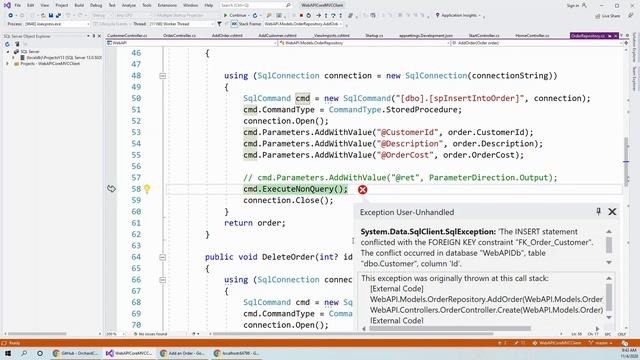Open the Tools menu

(x=147, y=5)
